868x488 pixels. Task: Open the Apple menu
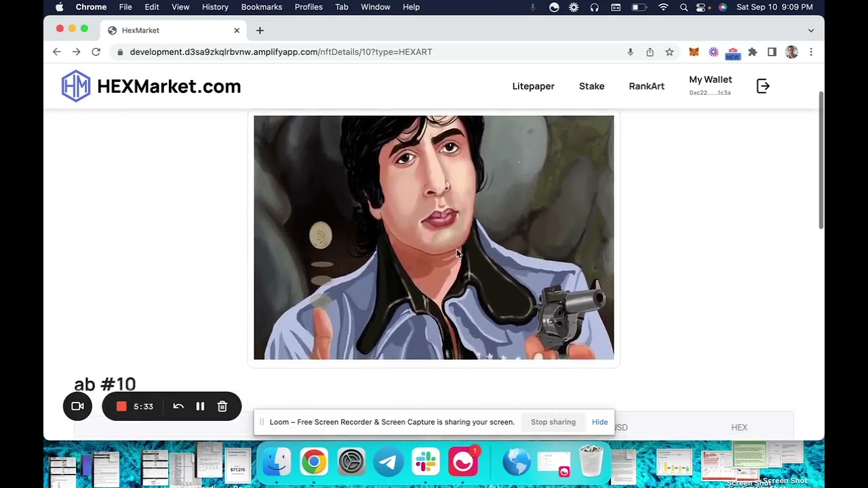point(59,7)
